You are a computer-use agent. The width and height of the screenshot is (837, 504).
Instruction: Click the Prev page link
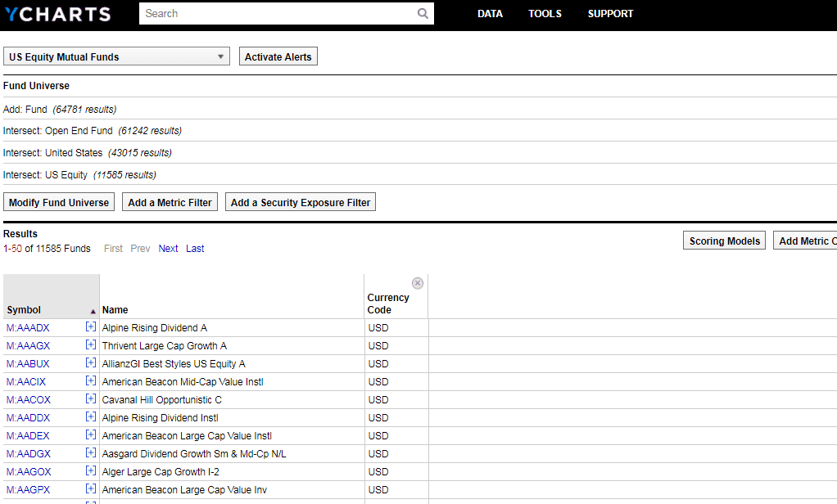pos(140,249)
